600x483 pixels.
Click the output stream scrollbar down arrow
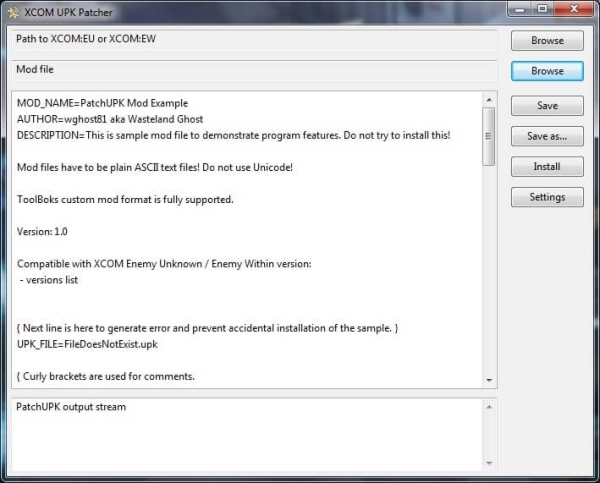[x=489, y=463]
